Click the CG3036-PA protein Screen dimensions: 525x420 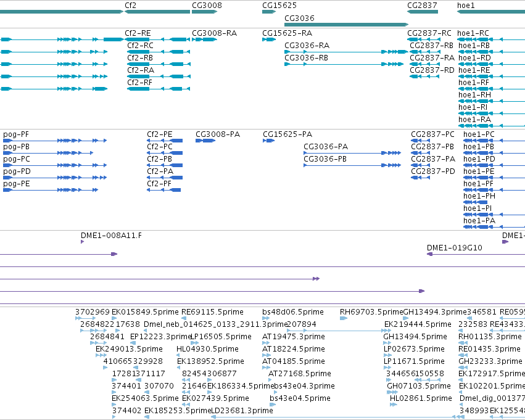352,153
